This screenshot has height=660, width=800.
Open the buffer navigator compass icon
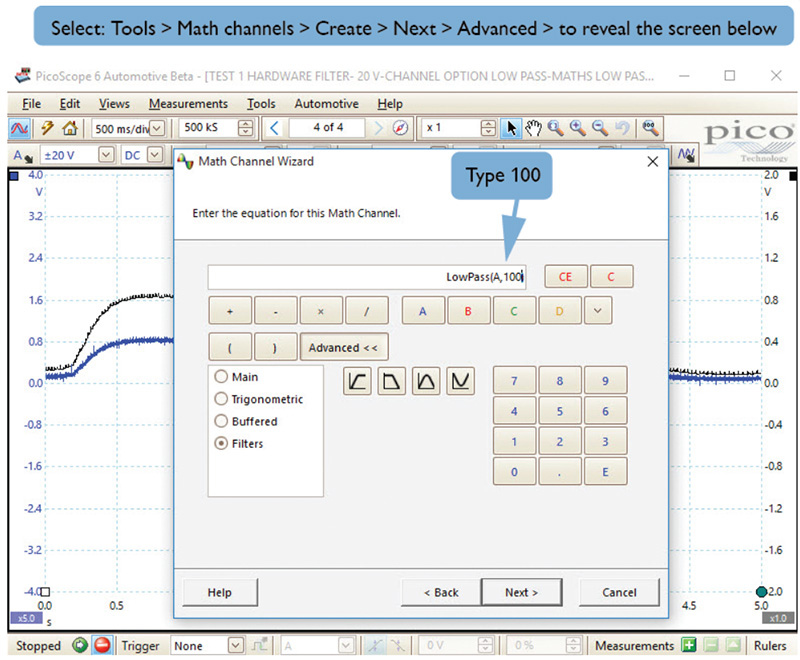(401, 128)
